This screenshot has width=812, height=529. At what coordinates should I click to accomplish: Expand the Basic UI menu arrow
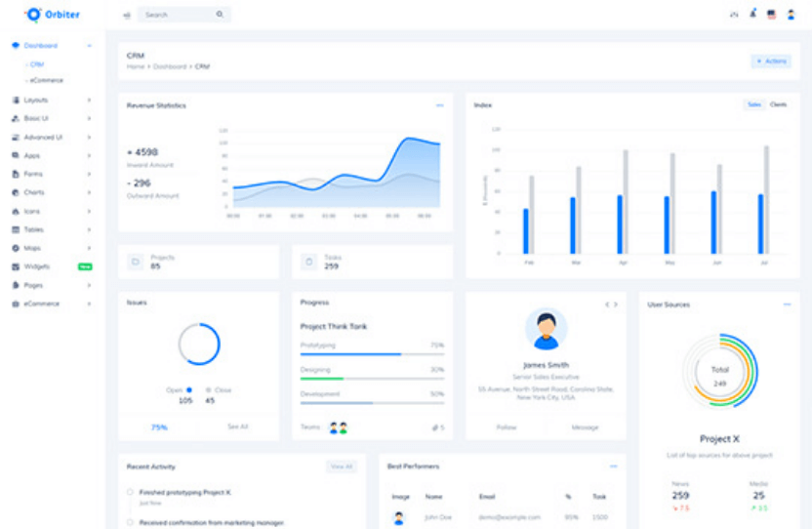(89, 118)
